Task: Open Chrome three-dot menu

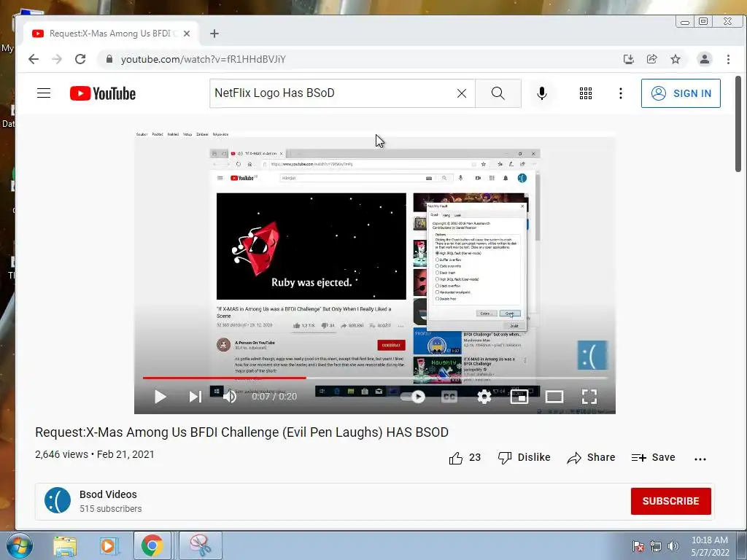Action: click(728, 59)
